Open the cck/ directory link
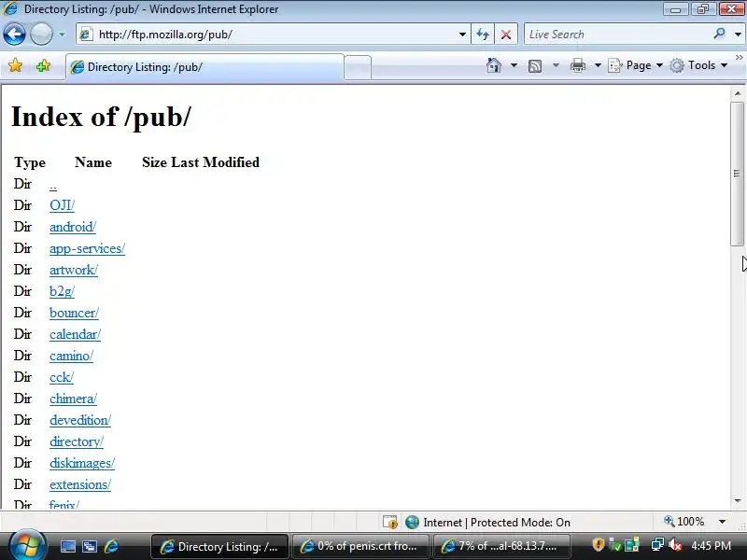The width and height of the screenshot is (747, 560). [x=62, y=377]
